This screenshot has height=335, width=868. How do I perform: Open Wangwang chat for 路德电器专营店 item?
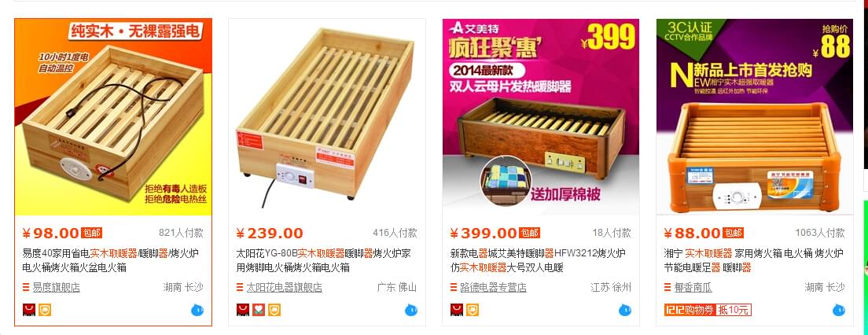pos(625,310)
